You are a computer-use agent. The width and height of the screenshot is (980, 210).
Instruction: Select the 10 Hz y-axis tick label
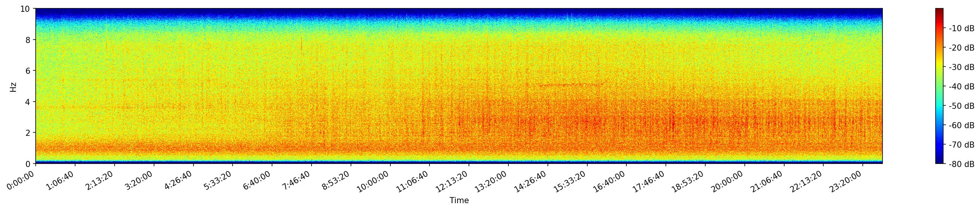point(25,9)
